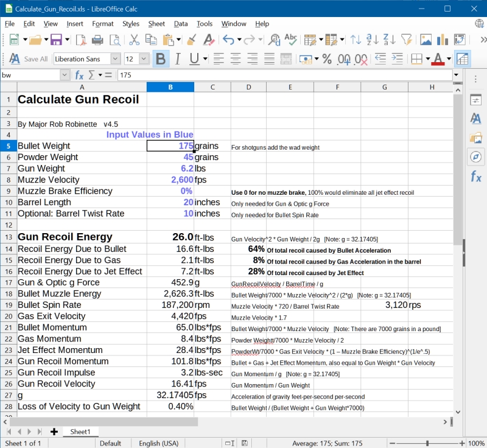Click the English (USA) language status field
Image resolution: width=487 pixels, height=448 pixels.
point(158,443)
